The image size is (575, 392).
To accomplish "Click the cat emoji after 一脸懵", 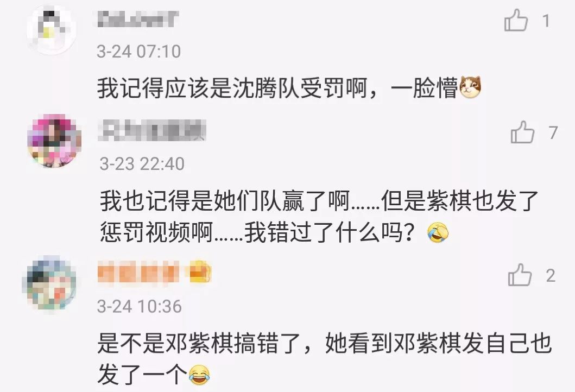I will coord(470,87).
